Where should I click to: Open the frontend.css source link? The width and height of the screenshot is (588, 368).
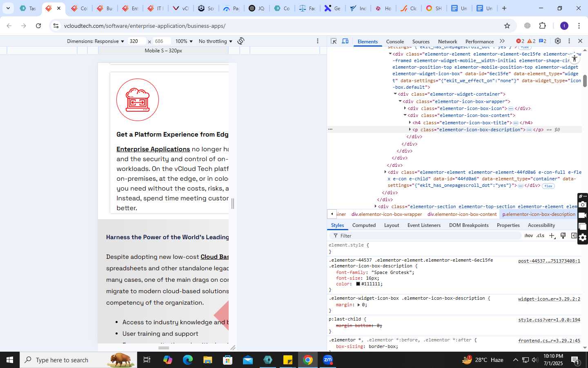coord(549,341)
